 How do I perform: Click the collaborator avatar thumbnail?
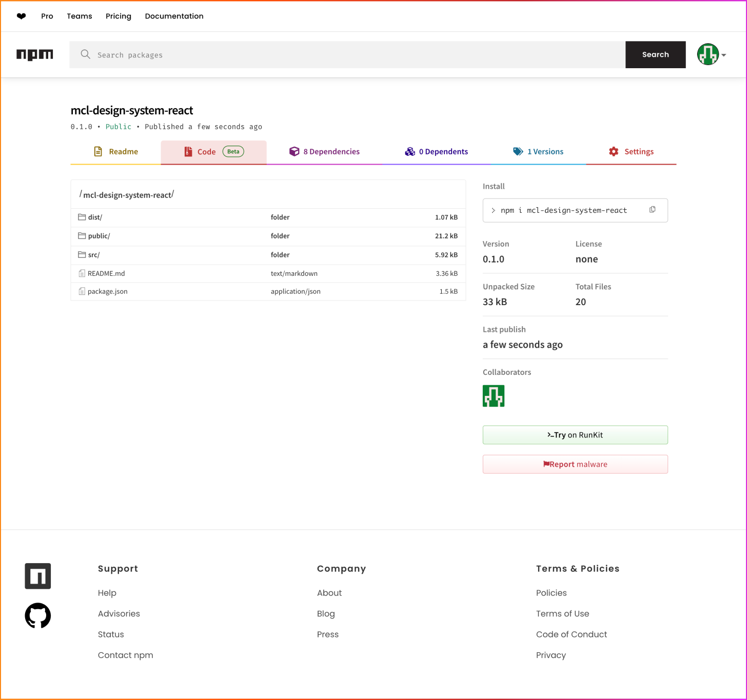tap(494, 396)
